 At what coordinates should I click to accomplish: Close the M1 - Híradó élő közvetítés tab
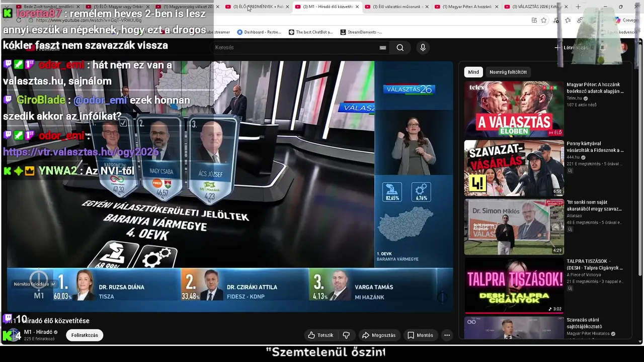coord(357,7)
